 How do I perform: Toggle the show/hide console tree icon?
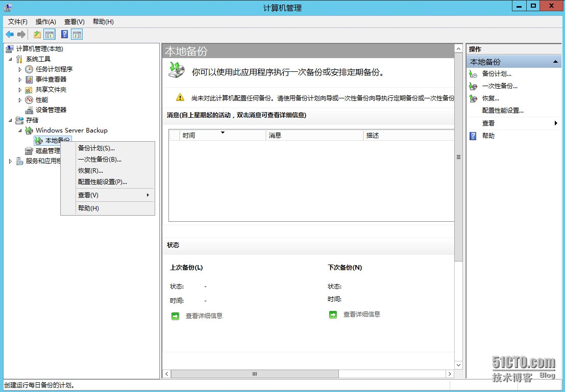pyautogui.click(x=50, y=35)
